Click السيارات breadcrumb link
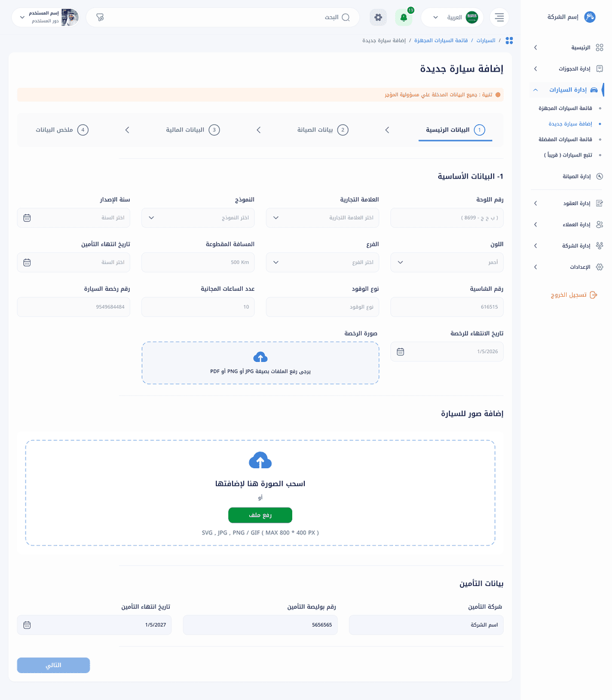Screen dimensions: 612x700 [485, 41]
